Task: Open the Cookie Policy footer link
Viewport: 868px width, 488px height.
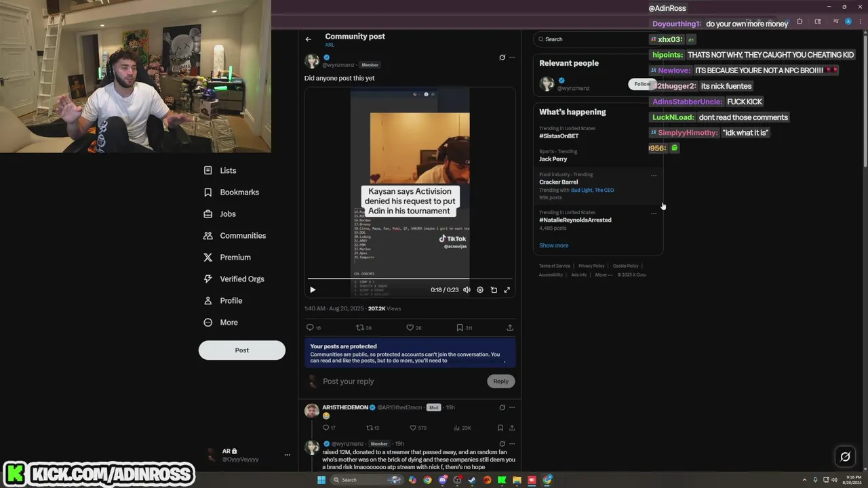Action: pos(625,266)
